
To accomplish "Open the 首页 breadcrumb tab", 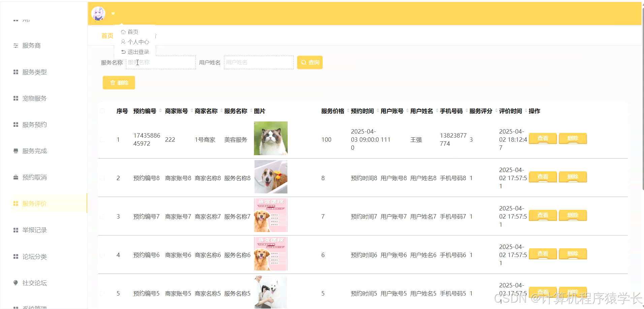I will (x=107, y=36).
